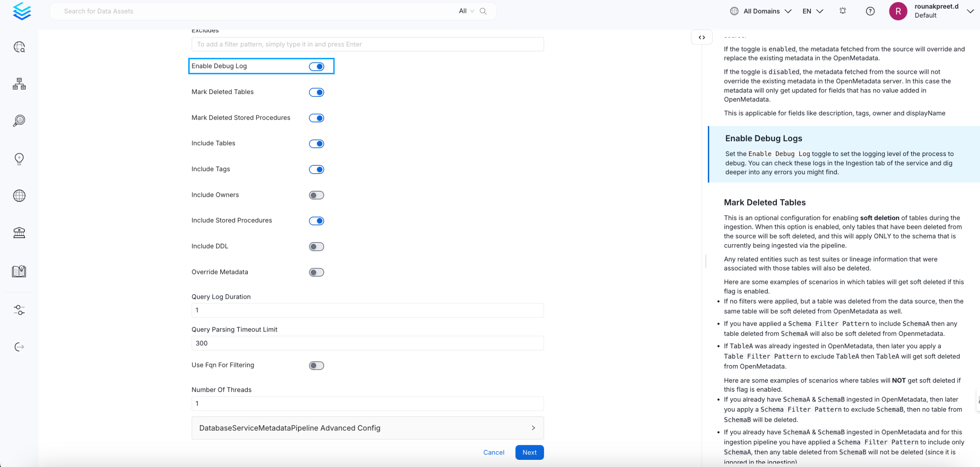This screenshot has width=980, height=467.
Task: Open the Insights lightbulb sidebar icon
Action: point(19,158)
